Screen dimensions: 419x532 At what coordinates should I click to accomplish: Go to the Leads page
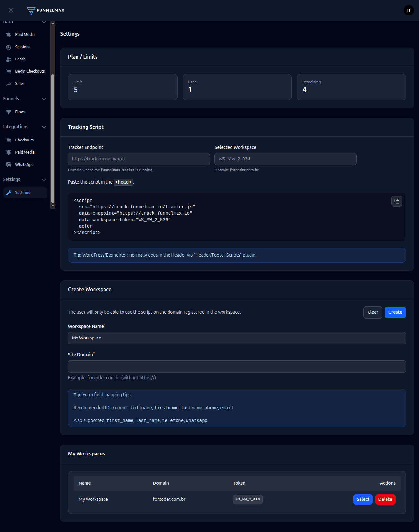tap(25, 59)
